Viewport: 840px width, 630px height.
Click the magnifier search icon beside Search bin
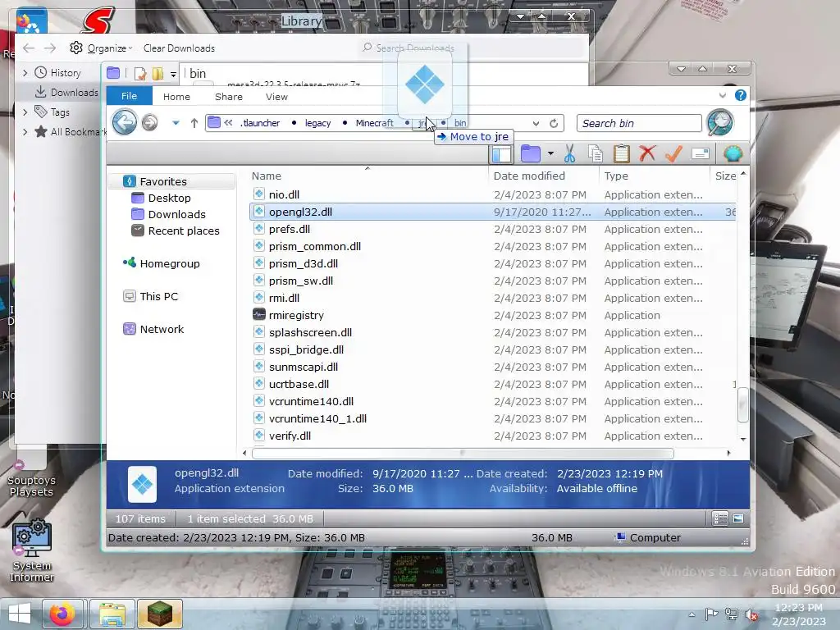point(720,123)
